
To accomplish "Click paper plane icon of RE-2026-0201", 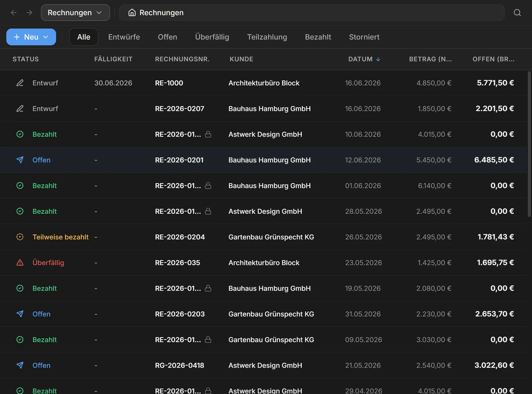I will (20, 160).
